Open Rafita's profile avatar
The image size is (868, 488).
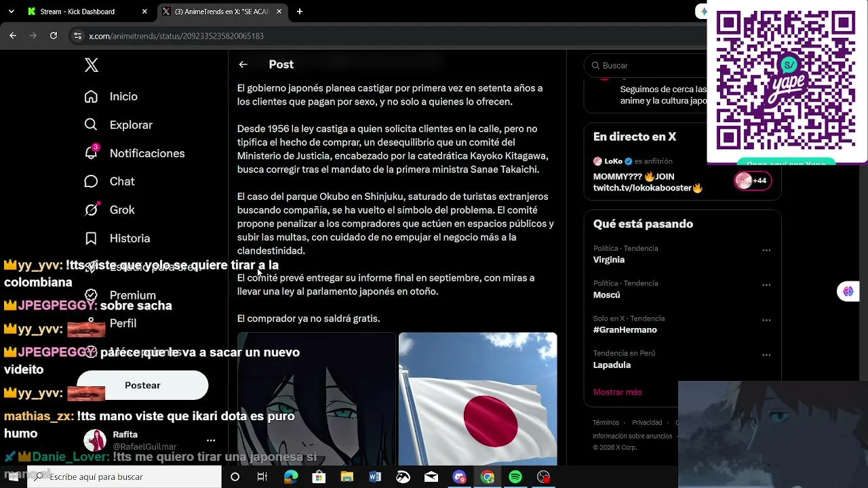coord(95,441)
